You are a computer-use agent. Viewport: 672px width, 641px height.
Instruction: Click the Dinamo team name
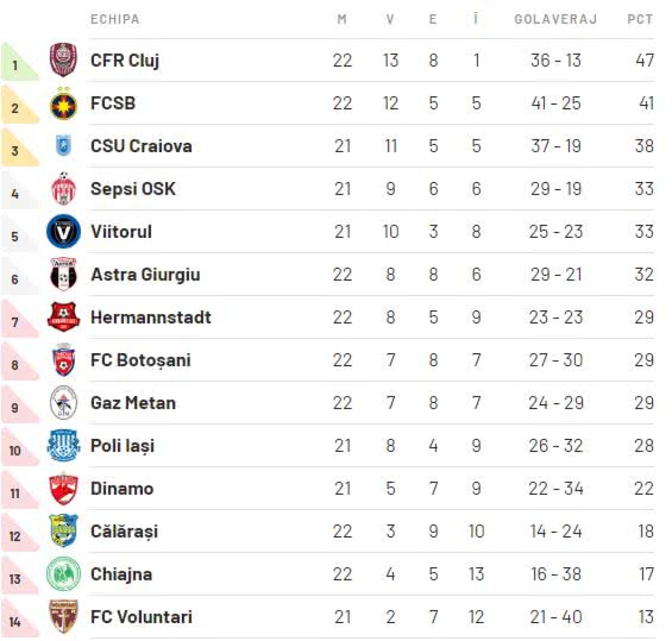(122, 489)
